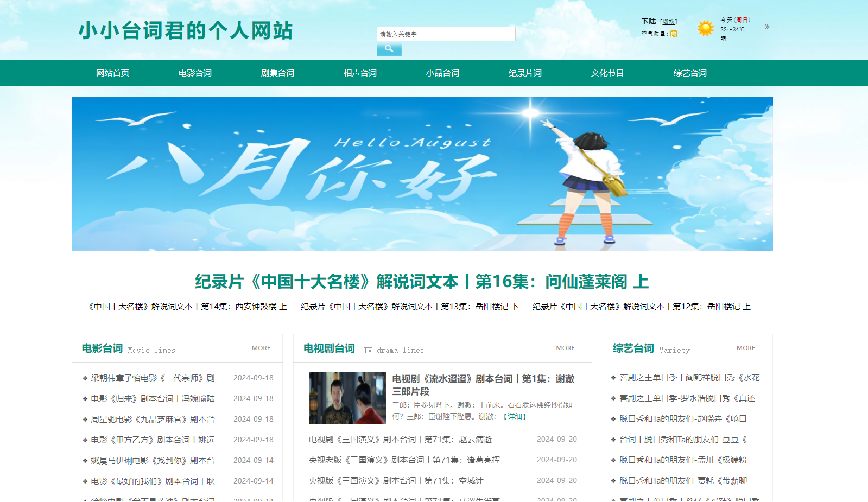The height and width of the screenshot is (502, 868).
Task: Open 姚晨马伊琍电影《找到你》 article
Action: 153,460
